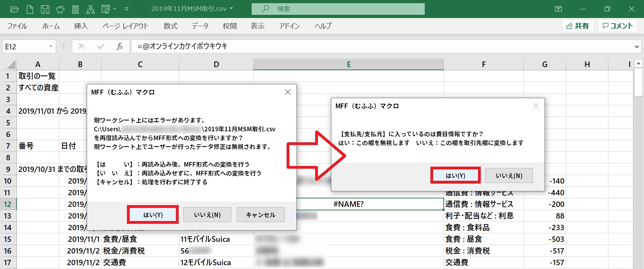Switch to the 表示 tab
644x269 pixels.
tap(257, 26)
